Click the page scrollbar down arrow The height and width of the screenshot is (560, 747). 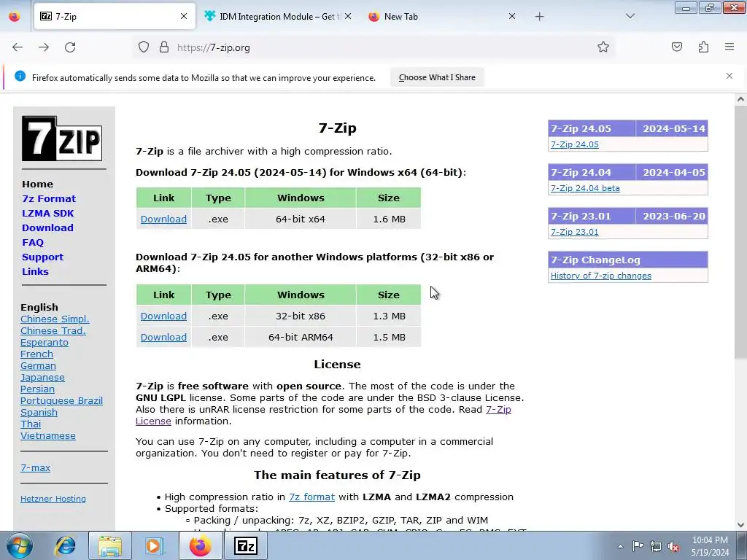tap(740, 524)
